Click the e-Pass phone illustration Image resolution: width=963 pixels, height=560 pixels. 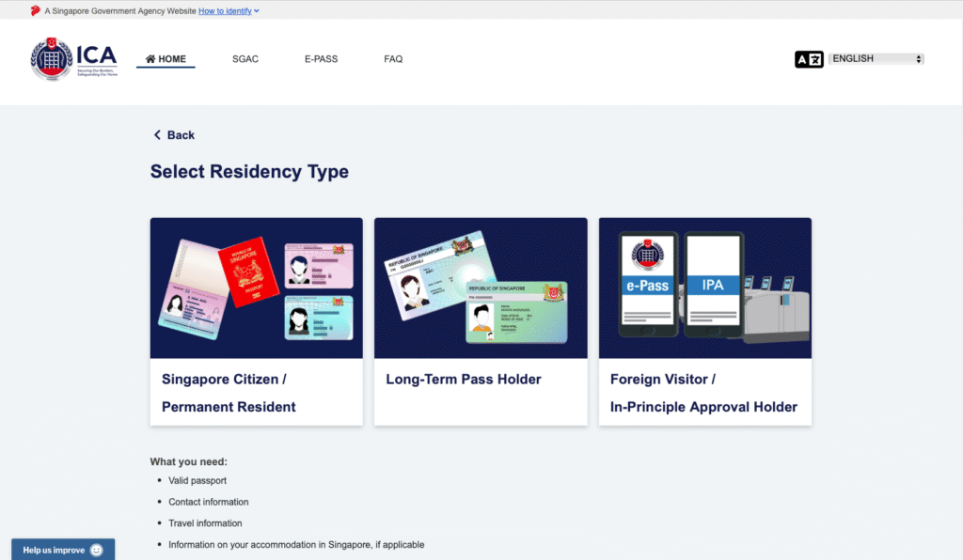pyautogui.click(x=648, y=285)
